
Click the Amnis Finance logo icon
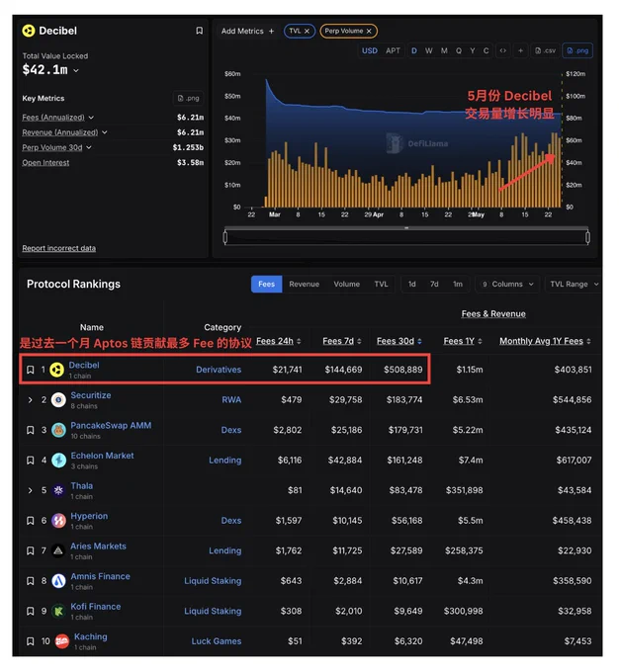(58, 581)
